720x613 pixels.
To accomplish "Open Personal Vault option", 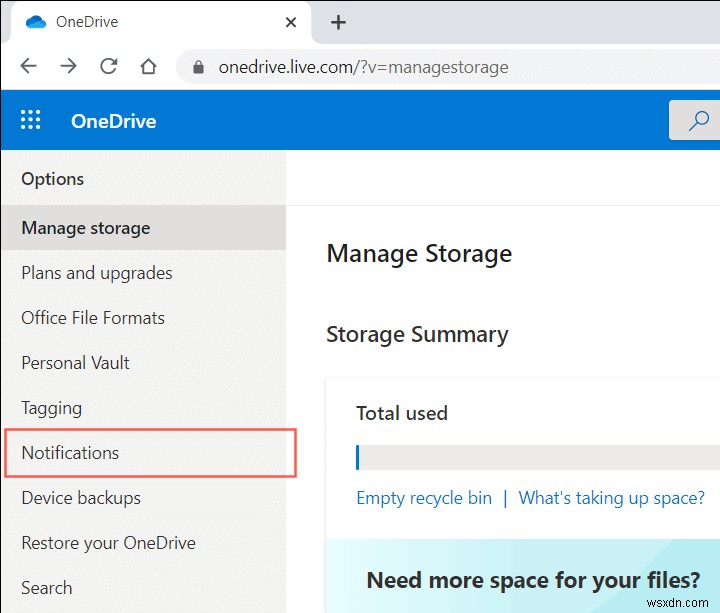I will [x=144, y=363].
